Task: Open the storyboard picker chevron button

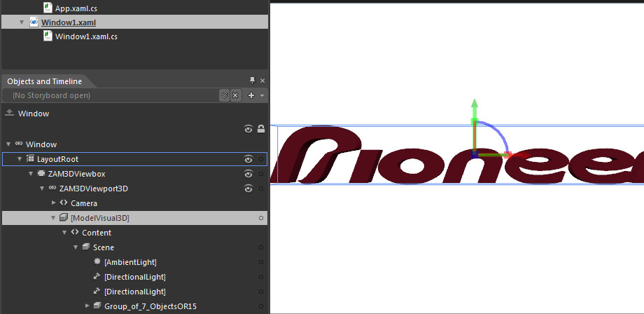Action: pyautogui.click(x=224, y=95)
